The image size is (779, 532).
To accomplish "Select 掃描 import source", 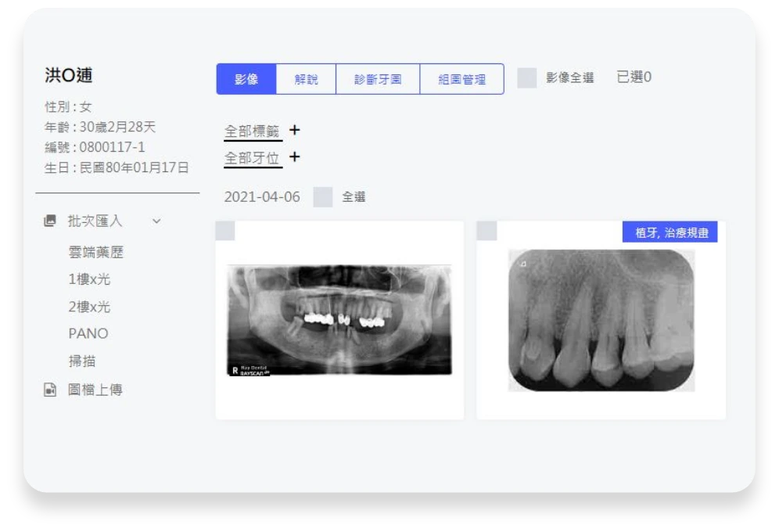I will click(x=82, y=361).
